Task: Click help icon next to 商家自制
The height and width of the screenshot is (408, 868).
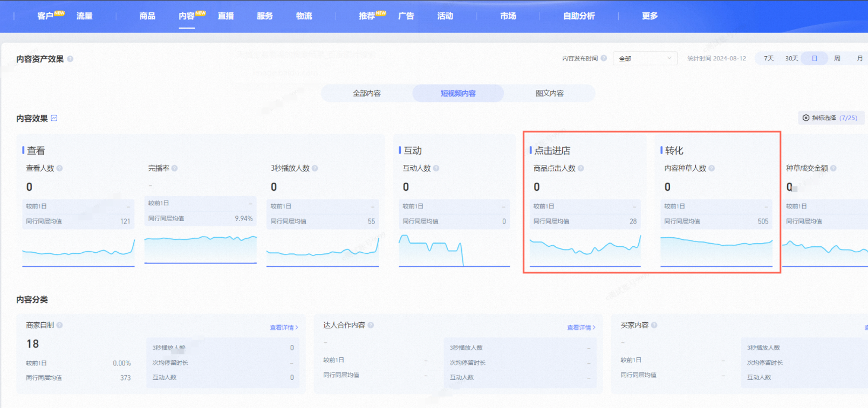Action: (x=59, y=325)
